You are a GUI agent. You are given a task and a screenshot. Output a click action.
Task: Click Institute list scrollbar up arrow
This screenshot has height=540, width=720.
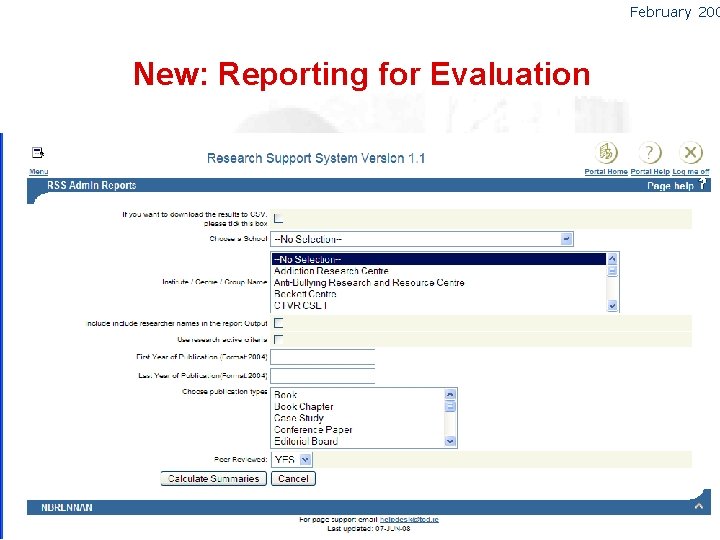pyautogui.click(x=612, y=259)
